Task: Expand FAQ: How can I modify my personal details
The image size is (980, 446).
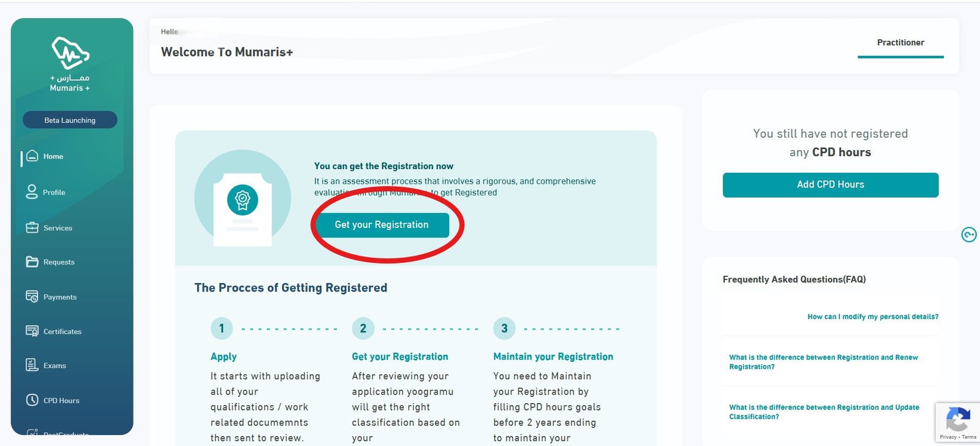Action: (x=872, y=316)
